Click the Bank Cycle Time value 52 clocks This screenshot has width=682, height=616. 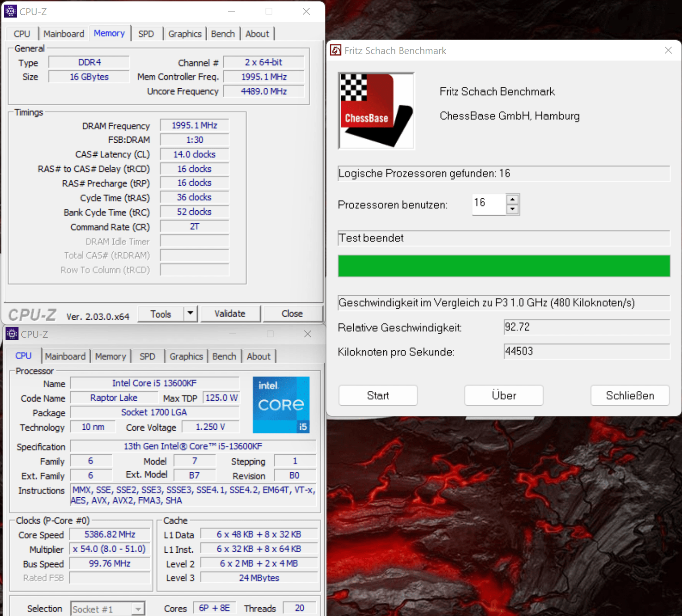pos(194,212)
